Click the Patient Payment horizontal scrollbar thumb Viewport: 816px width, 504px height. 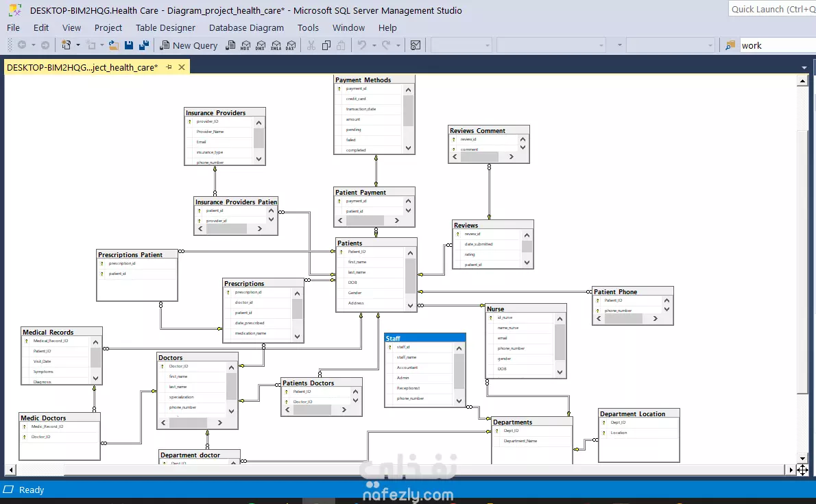365,220
